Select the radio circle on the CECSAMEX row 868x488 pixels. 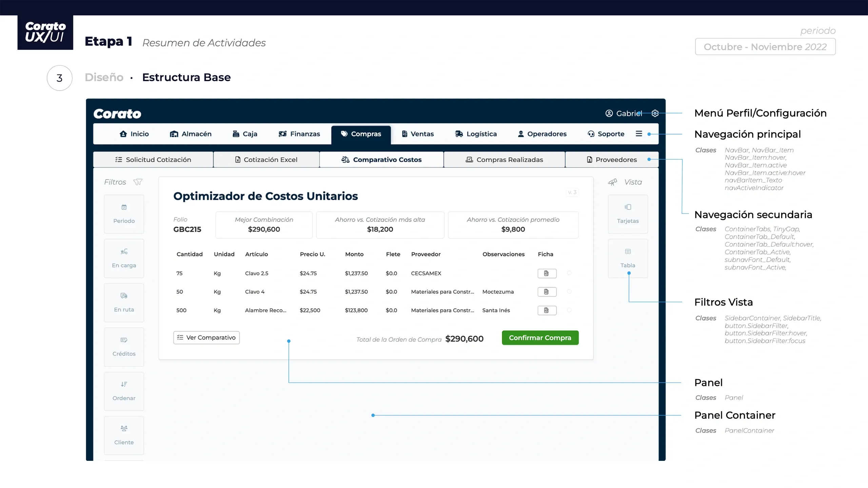click(x=569, y=273)
